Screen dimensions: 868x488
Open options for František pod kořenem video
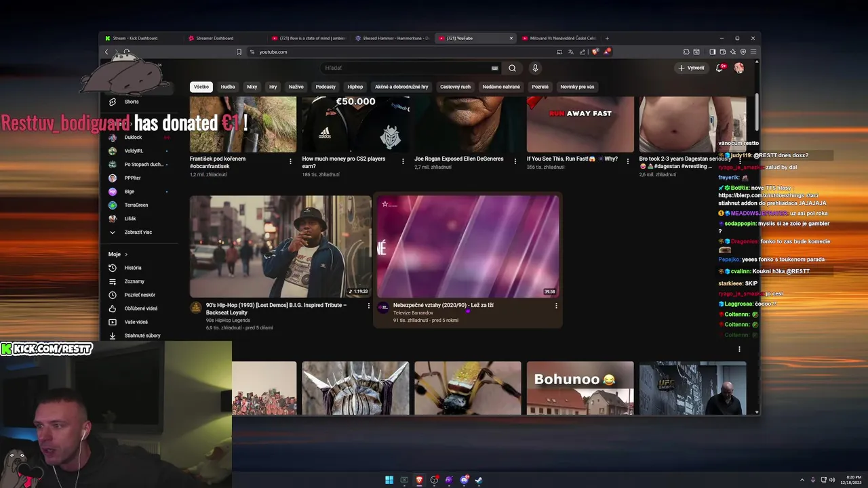pos(290,161)
